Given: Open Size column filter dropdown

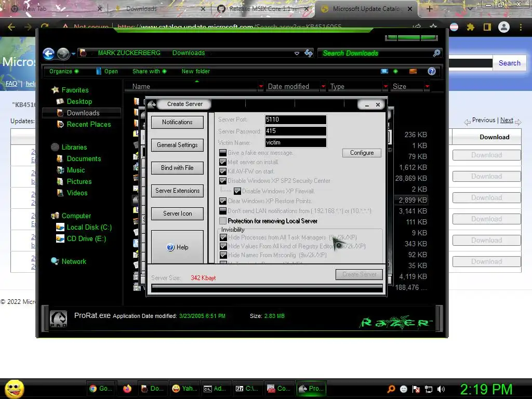Looking at the screenshot, I should click(x=427, y=87).
